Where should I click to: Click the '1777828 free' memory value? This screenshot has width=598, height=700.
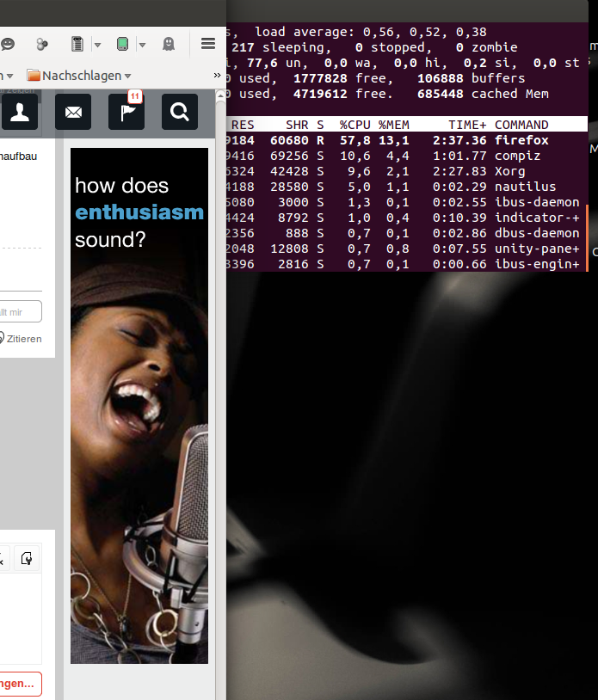[342, 78]
